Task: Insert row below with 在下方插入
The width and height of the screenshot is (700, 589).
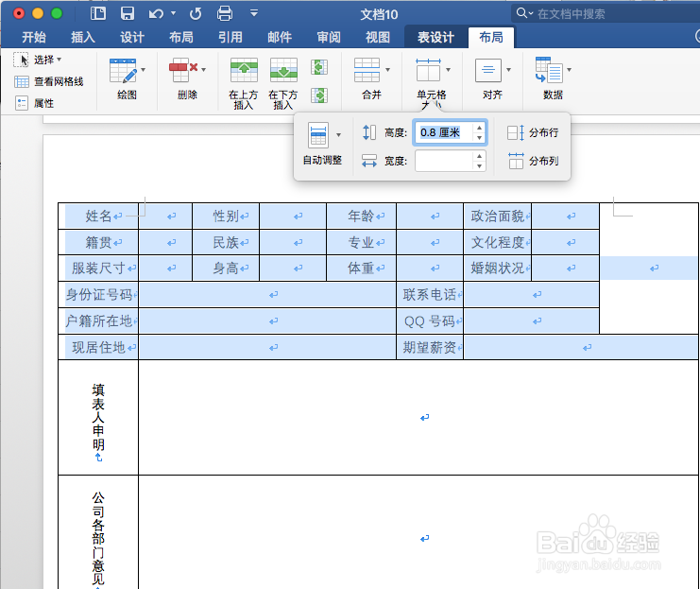Action: tap(283, 83)
